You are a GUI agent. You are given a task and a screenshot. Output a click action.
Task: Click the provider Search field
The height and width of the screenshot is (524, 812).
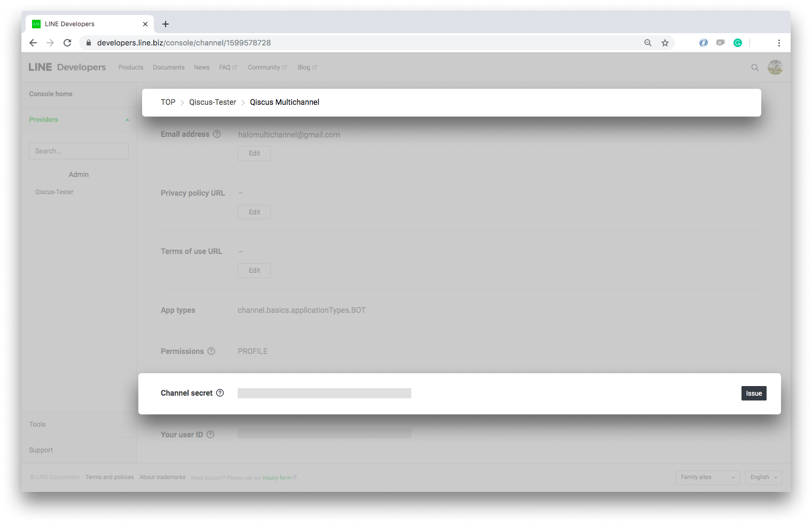pos(79,151)
